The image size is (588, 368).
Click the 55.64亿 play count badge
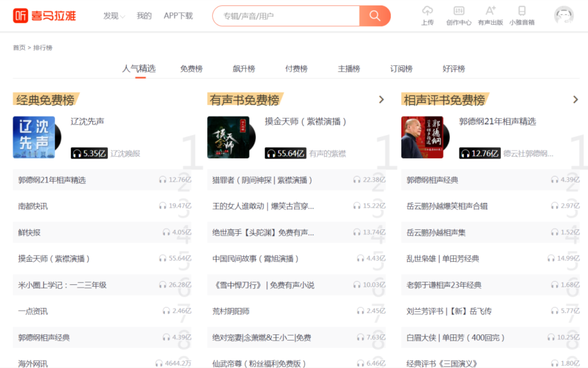coord(285,153)
